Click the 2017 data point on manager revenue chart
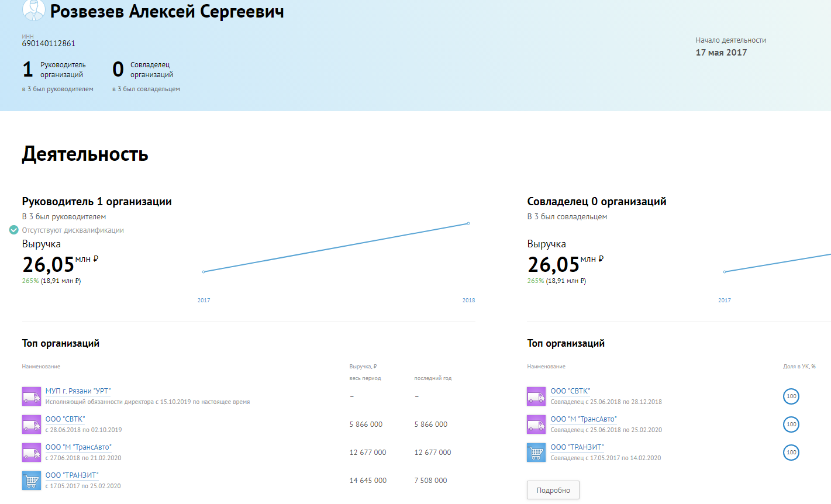 click(204, 272)
